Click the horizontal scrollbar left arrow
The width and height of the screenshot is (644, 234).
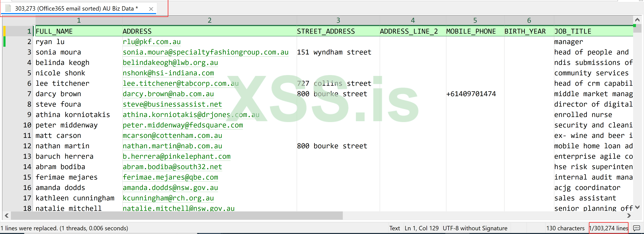pos(7,216)
